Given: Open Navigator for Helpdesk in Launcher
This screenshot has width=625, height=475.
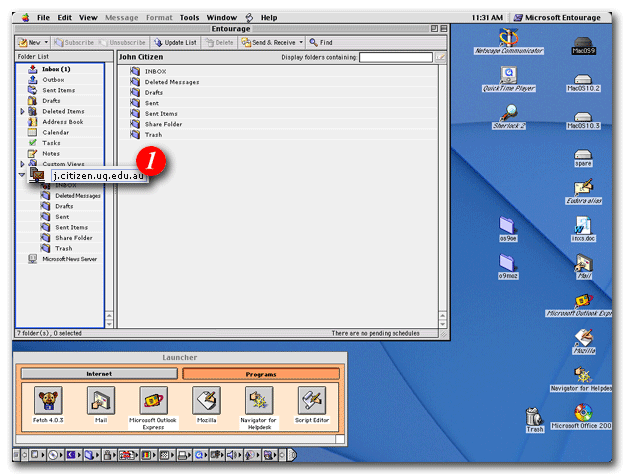Looking at the screenshot, I should click(259, 402).
